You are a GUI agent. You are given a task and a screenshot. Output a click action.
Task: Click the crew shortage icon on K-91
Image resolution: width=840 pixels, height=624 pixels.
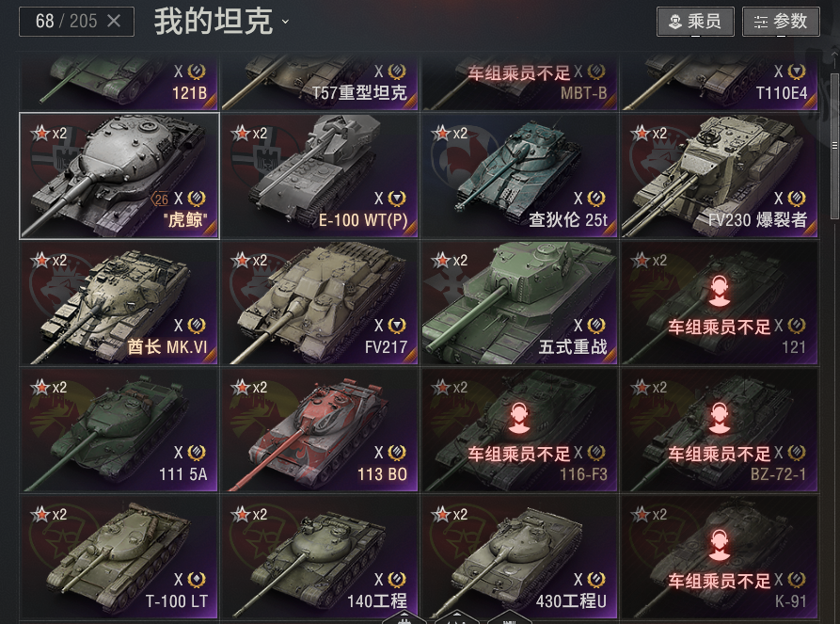[719, 545]
